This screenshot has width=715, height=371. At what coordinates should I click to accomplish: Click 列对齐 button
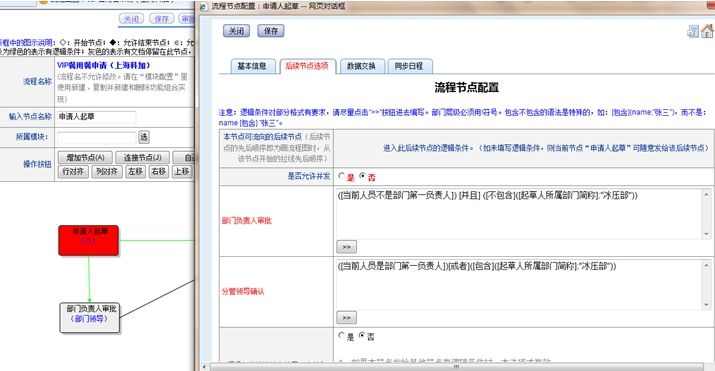click(107, 171)
